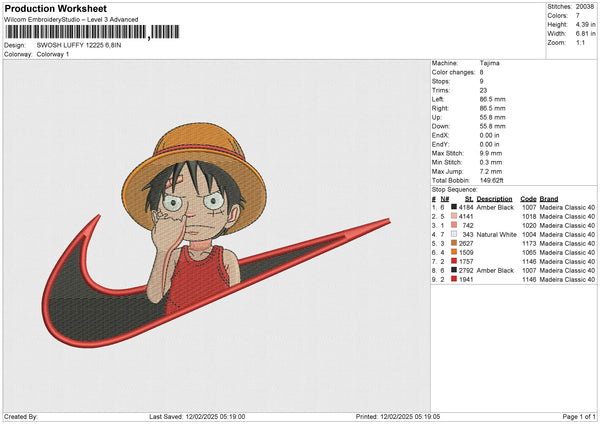Pick the red swatch with 1941 stitches
Image resolution: width=600 pixels, height=424 pixels.
tap(454, 279)
